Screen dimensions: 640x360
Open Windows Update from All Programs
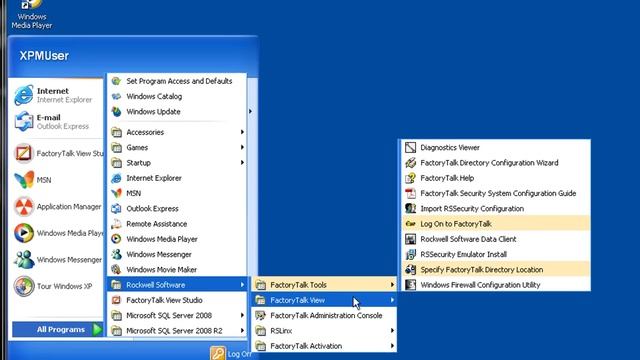[177, 111]
